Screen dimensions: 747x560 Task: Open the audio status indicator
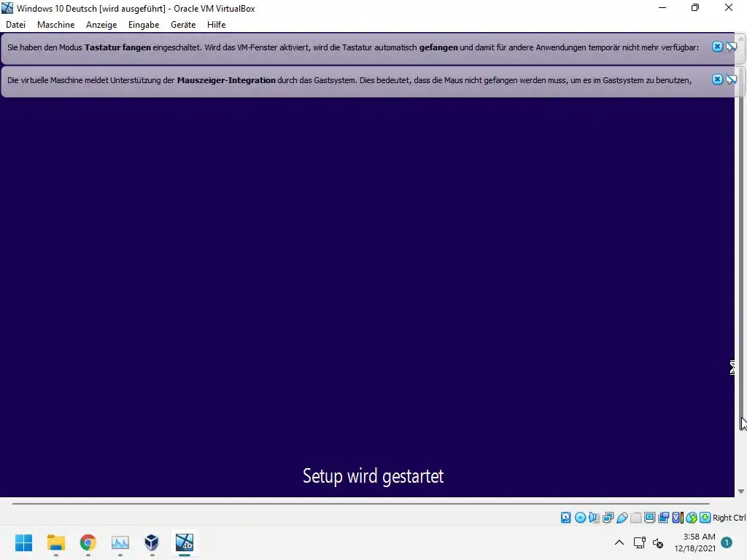tap(594, 518)
